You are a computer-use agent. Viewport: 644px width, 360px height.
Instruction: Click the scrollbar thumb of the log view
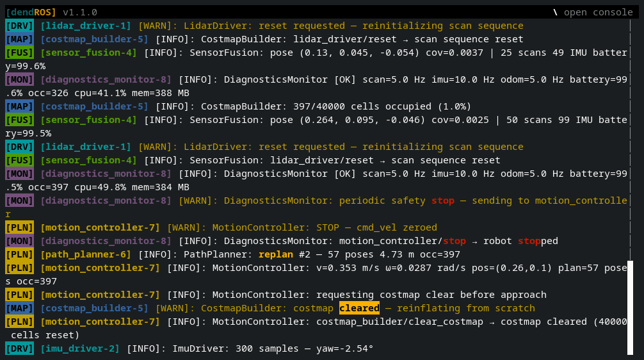pyautogui.click(x=630, y=307)
